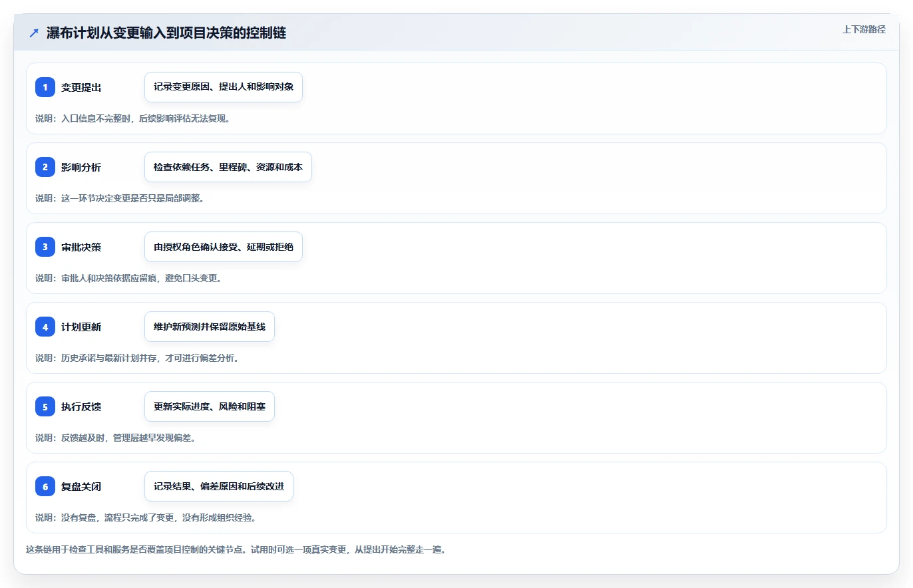Click the step 6 number badge
The width and height of the screenshot is (913, 588).
tap(45, 486)
